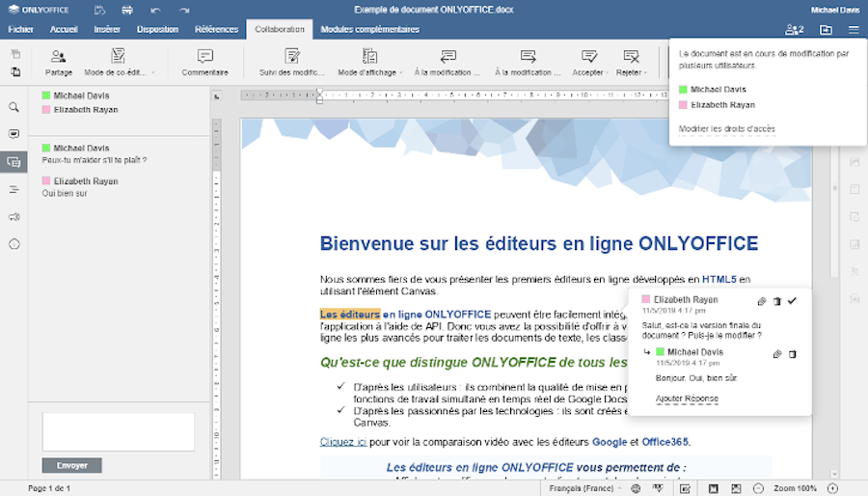Open header and footer settings in right sidebar

tap(854, 189)
